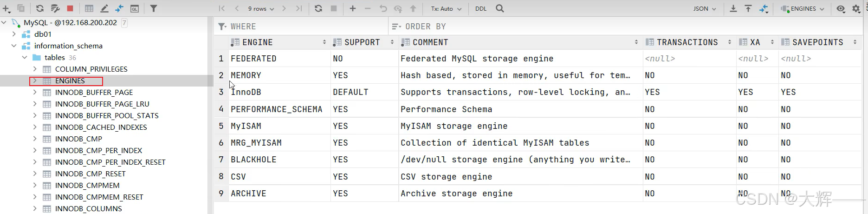
Task: Add a new row to the table
Action: (353, 8)
